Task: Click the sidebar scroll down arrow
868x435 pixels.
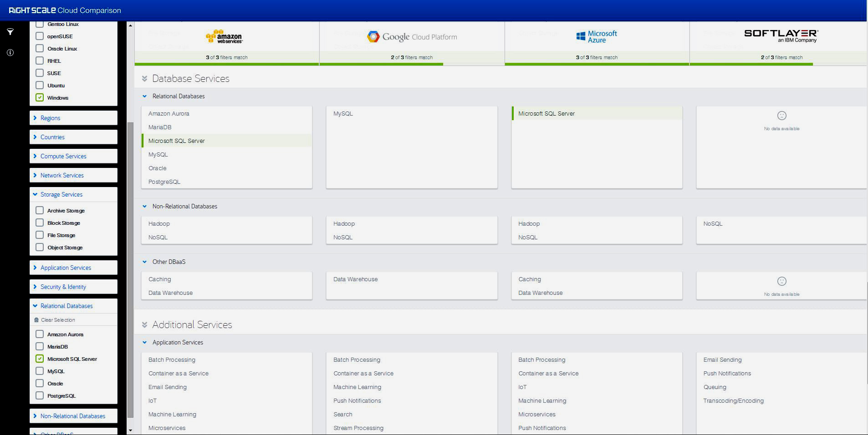Action: 130,430
